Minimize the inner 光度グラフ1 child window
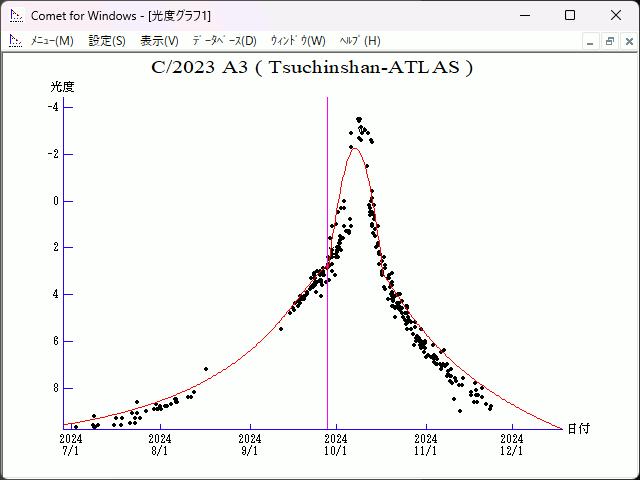The image size is (640, 480). tap(591, 41)
